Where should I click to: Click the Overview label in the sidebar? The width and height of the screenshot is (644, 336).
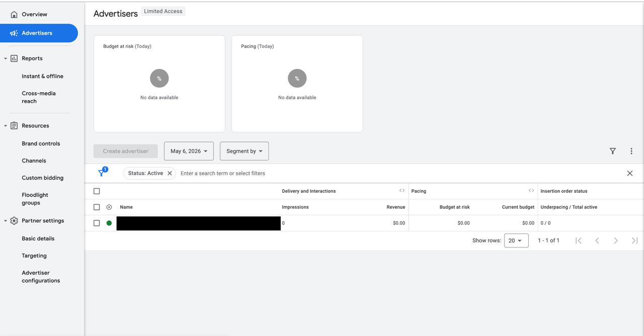pyautogui.click(x=34, y=15)
